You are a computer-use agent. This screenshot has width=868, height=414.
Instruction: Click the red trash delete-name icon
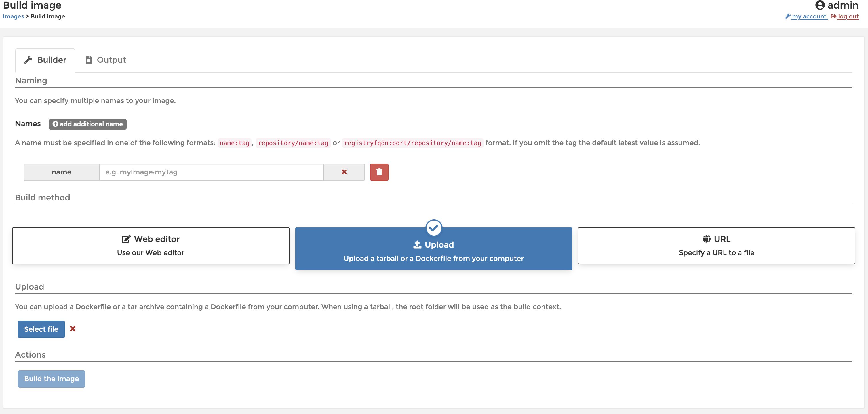pos(379,172)
